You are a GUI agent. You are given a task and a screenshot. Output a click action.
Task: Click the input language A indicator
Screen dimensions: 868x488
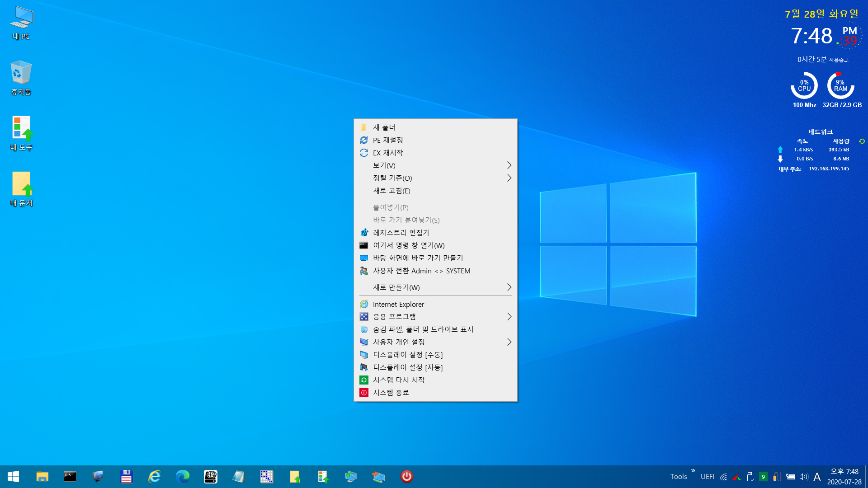[817, 477]
